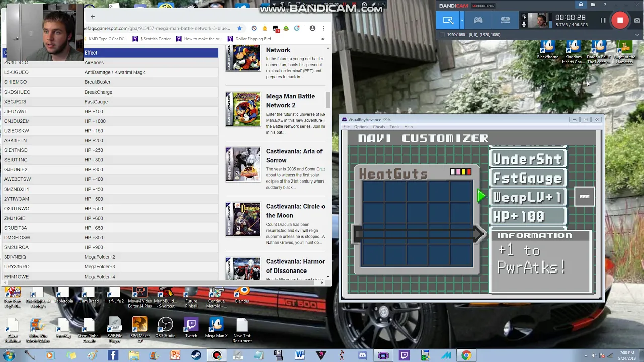The image size is (644, 362).
Task: Open New Text Document on desktop
Action: click(x=242, y=330)
